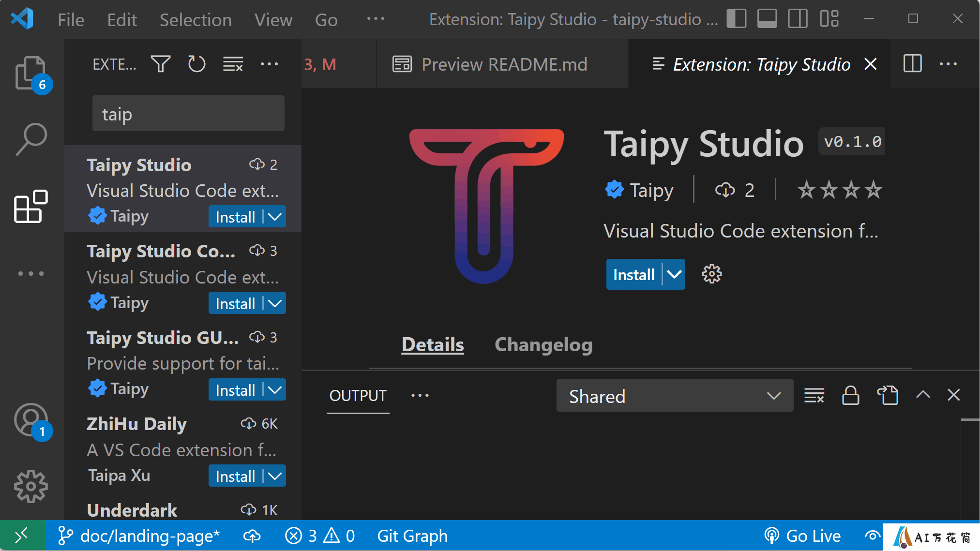This screenshot has height=551, width=980.
Task: Toggle the primary side bar
Action: coord(736,19)
